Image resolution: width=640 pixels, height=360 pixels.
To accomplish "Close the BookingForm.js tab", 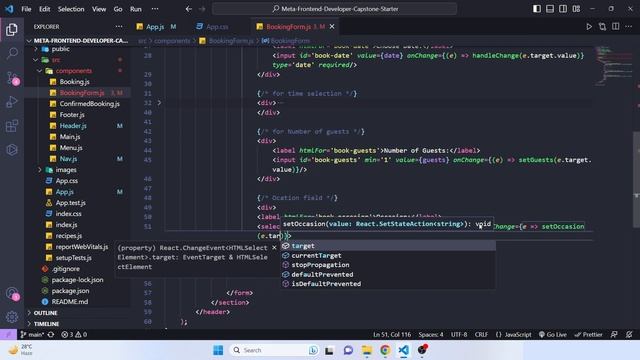I will tap(332, 27).
